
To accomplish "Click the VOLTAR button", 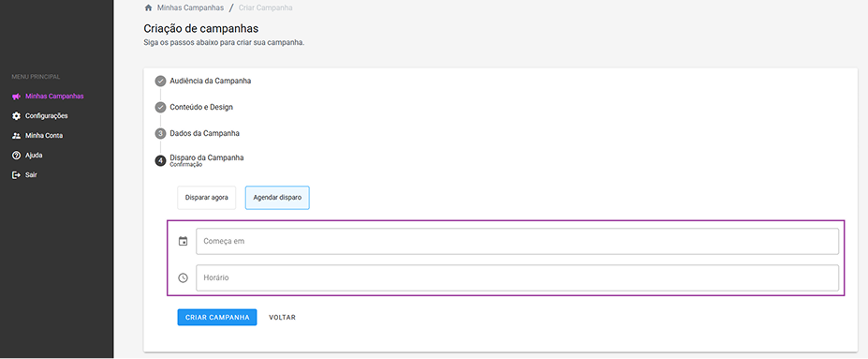I will (x=283, y=318).
